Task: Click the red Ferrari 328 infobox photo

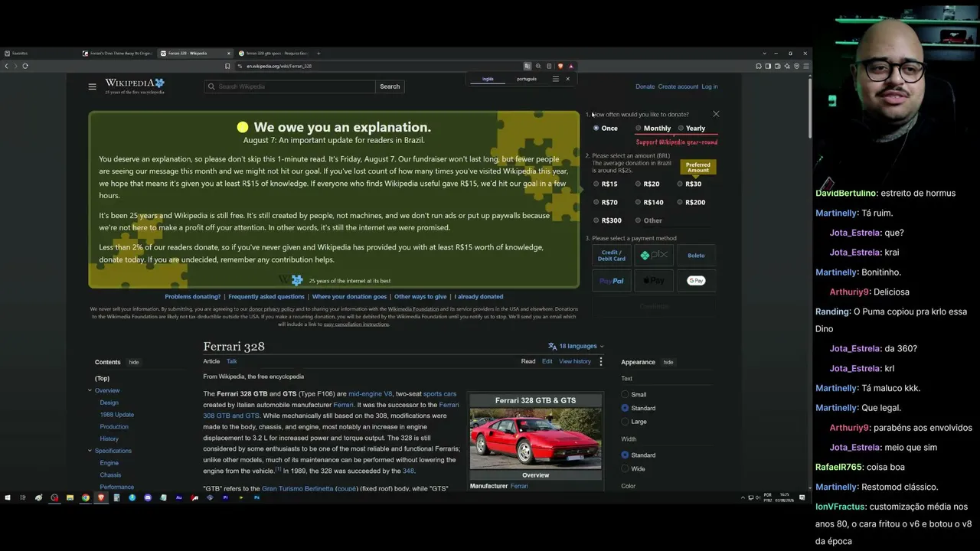Action: coord(535,439)
